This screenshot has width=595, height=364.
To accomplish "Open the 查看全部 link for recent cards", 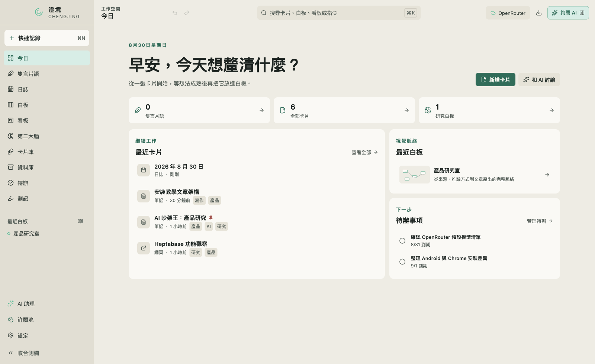I will (x=365, y=152).
